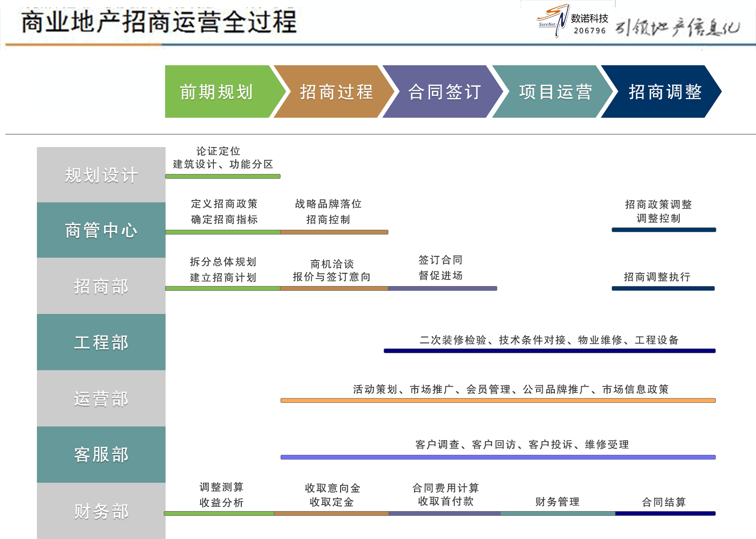Click the 商业地产招商运营全过程 slide title
The height and width of the screenshot is (539, 756).
click(x=159, y=22)
